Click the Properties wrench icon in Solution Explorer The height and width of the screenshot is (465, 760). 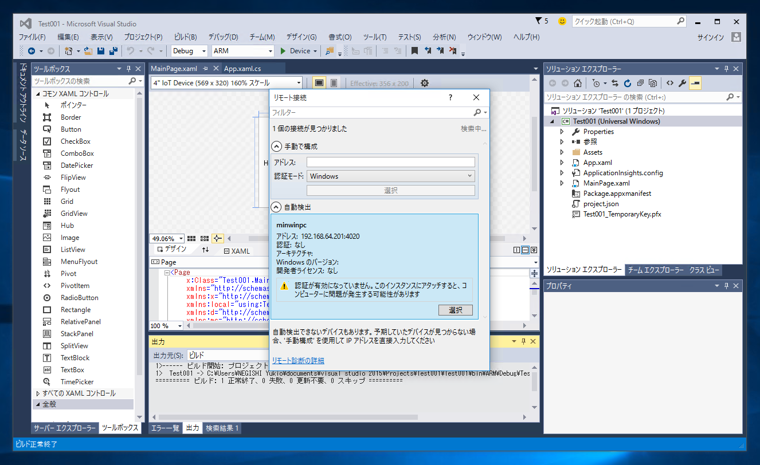pyautogui.click(x=682, y=83)
